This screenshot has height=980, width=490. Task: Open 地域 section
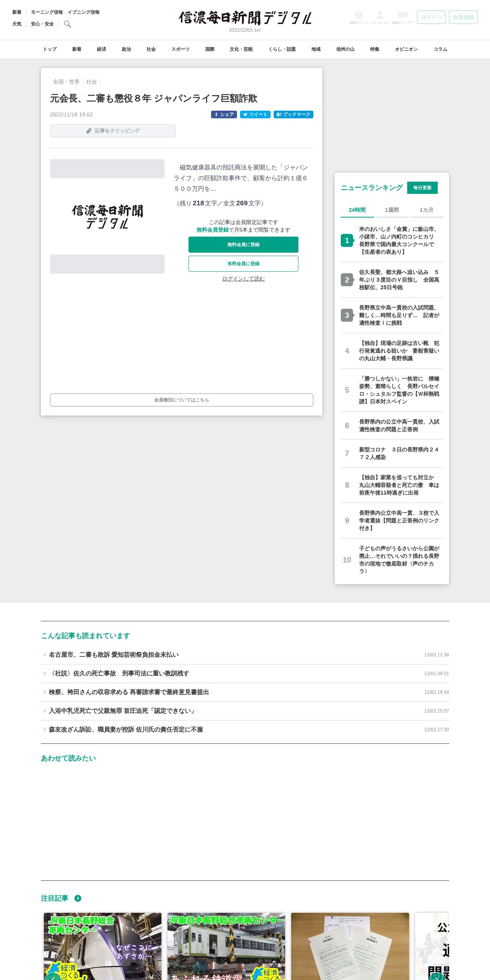(316, 49)
